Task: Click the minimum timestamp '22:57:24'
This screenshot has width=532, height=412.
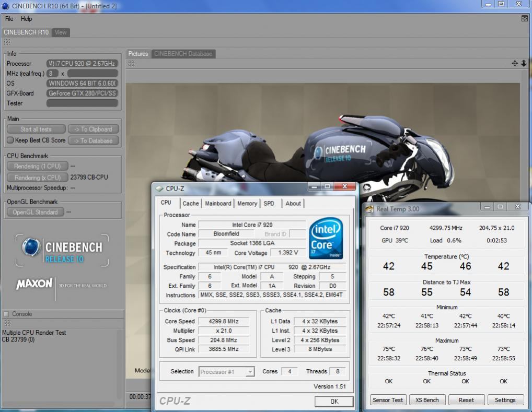Action: 389,325
